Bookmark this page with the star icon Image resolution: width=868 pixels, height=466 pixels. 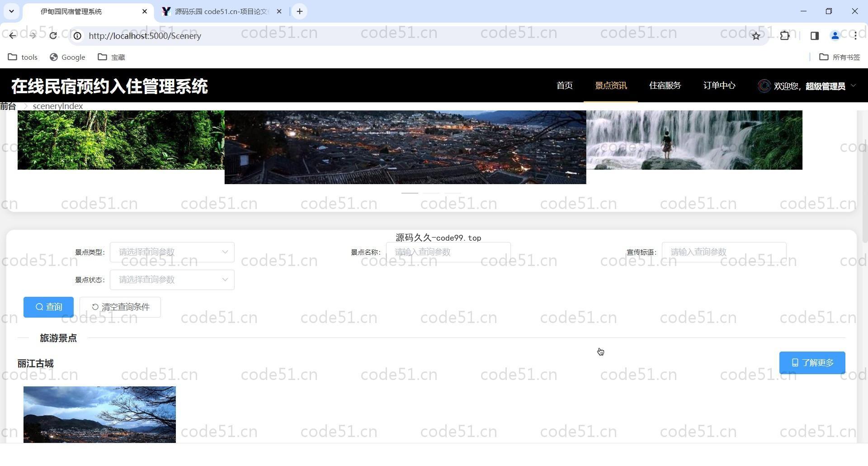[756, 36]
